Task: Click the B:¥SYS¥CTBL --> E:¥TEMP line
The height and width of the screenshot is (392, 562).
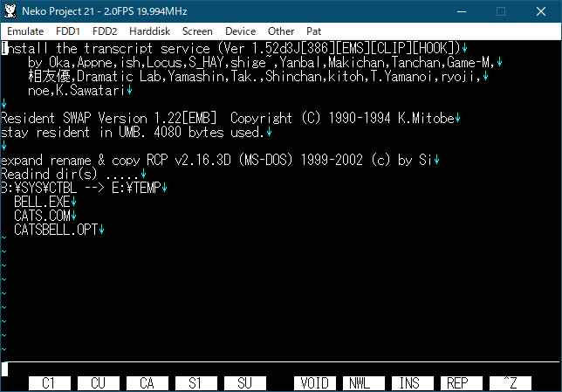Action: pyautogui.click(x=84, y=188)
